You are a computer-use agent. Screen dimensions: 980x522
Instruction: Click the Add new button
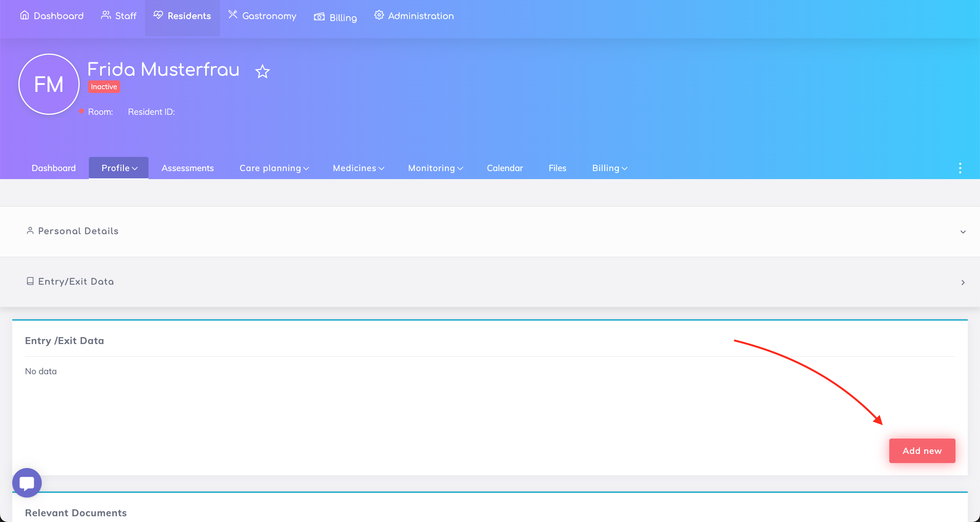(922, 451)
